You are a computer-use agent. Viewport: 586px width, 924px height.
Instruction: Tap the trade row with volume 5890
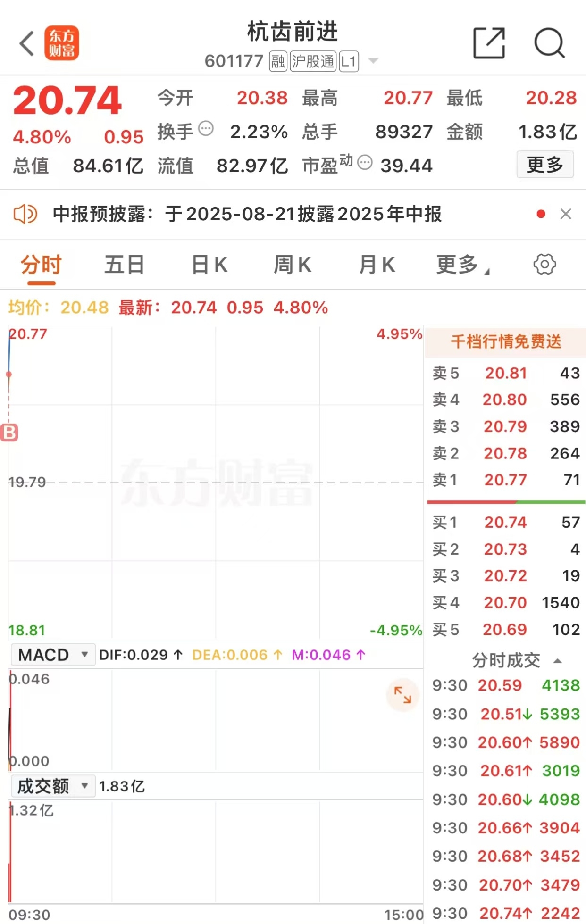tap(506, 742)
